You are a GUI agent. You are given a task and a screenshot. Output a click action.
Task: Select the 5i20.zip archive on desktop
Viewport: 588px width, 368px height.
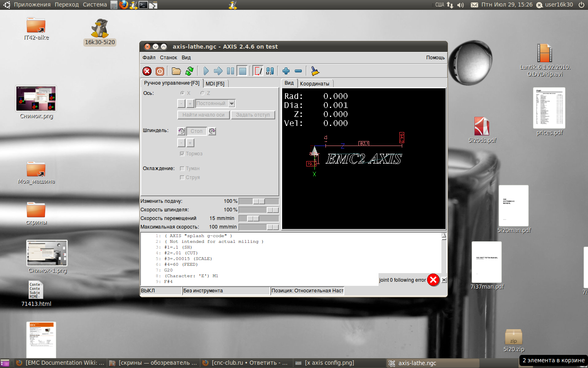click(x=514, y=341)
